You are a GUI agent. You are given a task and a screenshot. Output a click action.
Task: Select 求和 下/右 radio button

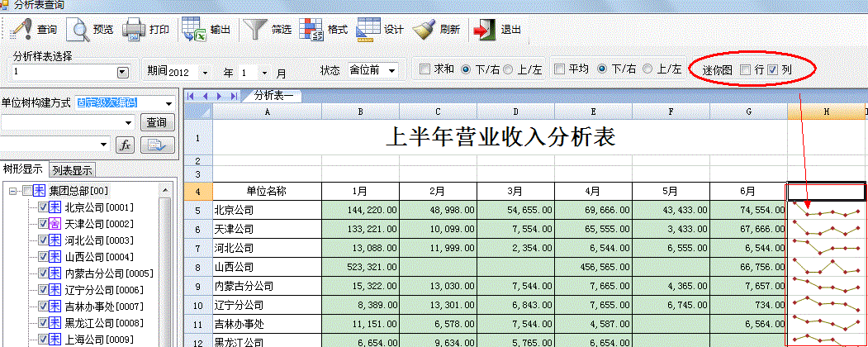[x=466, y=69]
